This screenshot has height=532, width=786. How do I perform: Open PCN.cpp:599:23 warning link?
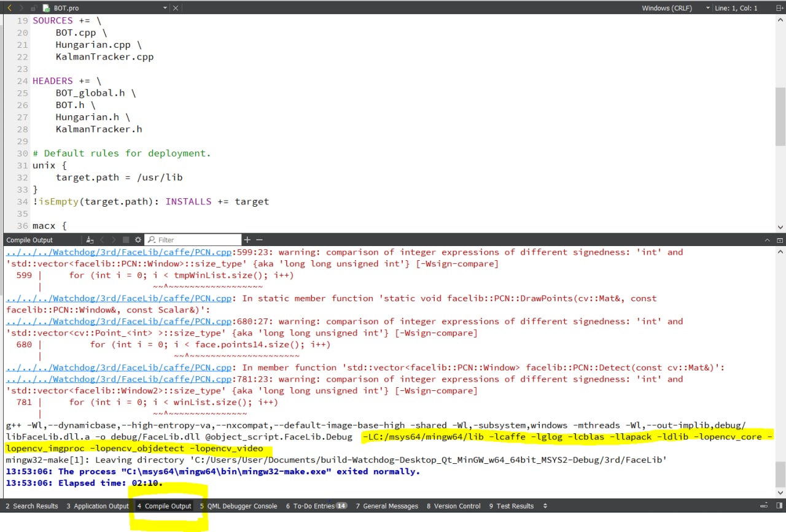pyautogui.click(x=119, y=252)
